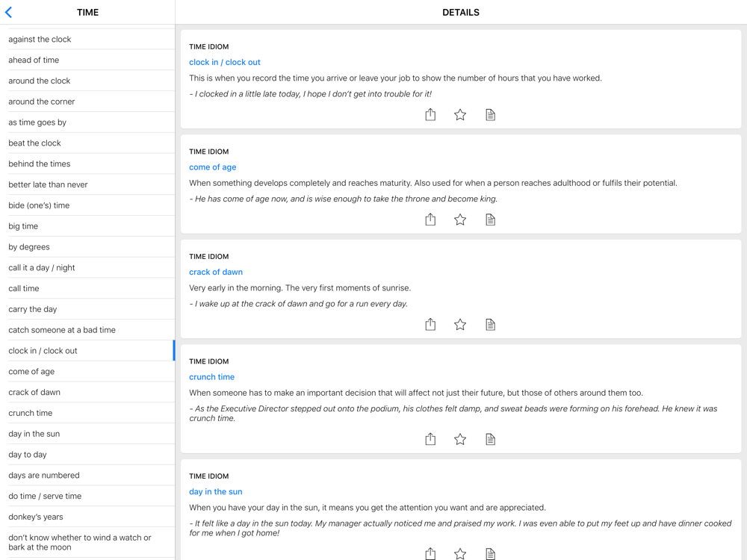Open the note icon for 'crunch time'
Viewport: 747px width, 560px height.
click(490, 439)
